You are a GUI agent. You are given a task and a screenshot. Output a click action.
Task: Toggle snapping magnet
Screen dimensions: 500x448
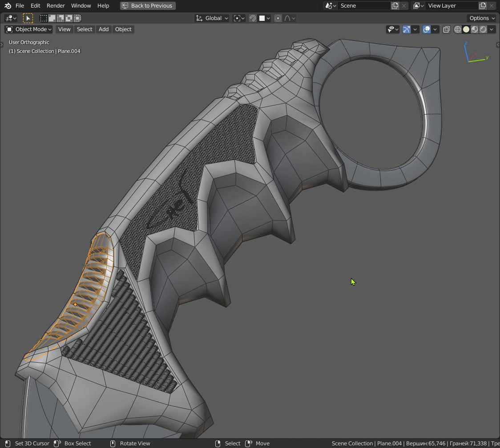pyautogui.click(x=253, y=18)
